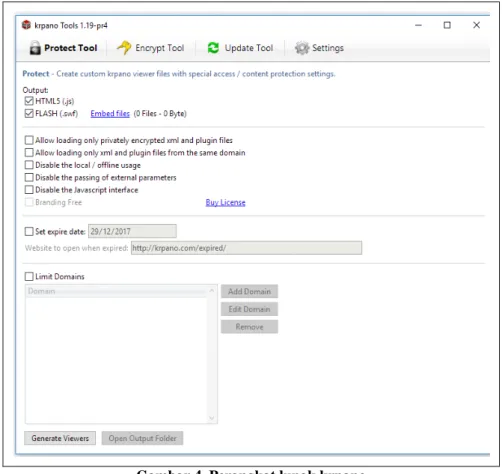Check Disable the Javascript interface
502x474 pixels.
(x=29, y=190)
